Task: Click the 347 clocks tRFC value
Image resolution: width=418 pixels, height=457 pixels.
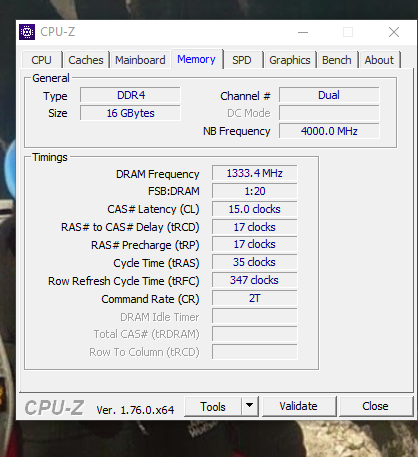Action: 255,281
